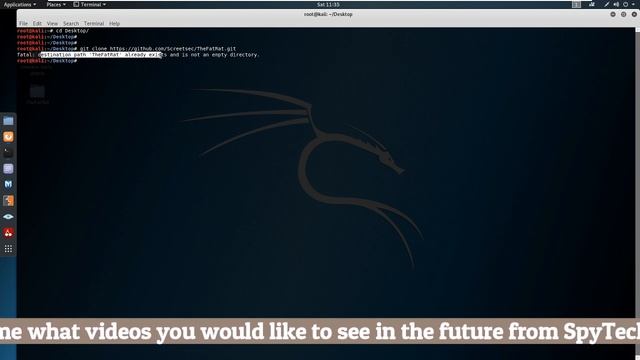Open the eye-shaped dock icon

point(8,217)
